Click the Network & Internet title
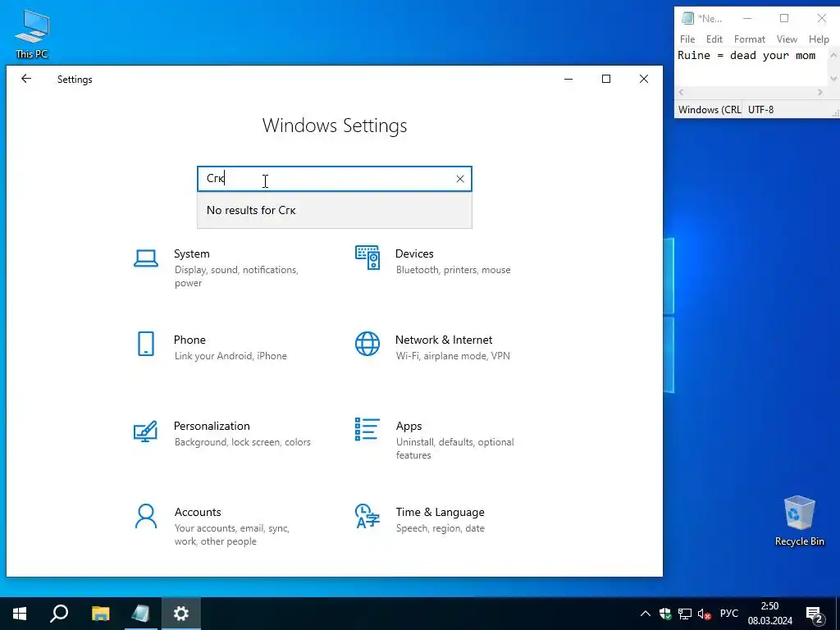 coord(444,340)
